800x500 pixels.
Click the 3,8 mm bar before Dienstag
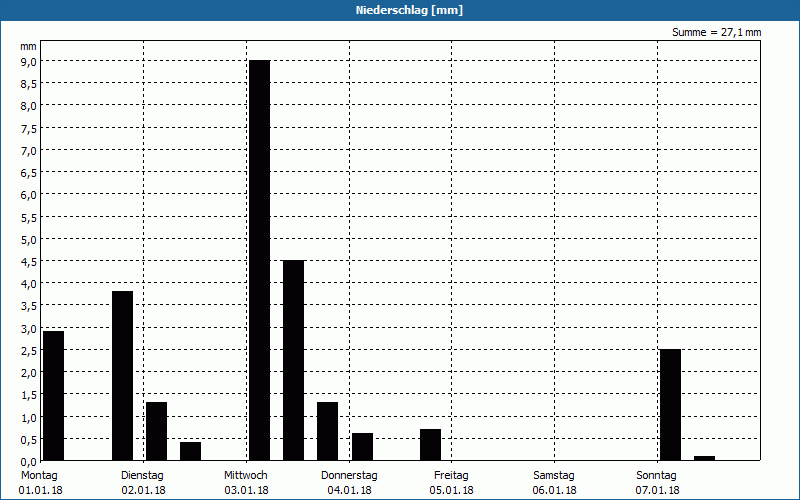click(x=122, y=376)
